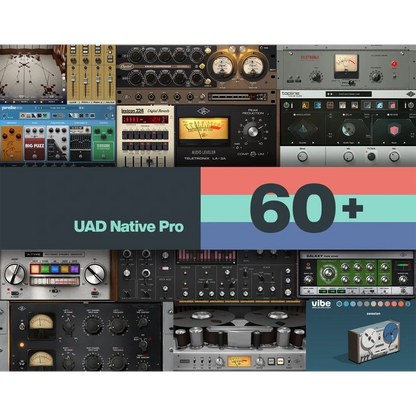
Task: Turn the Topline Hi-Check dark knob
Action: pyautogui.click(x=371, y=156)
